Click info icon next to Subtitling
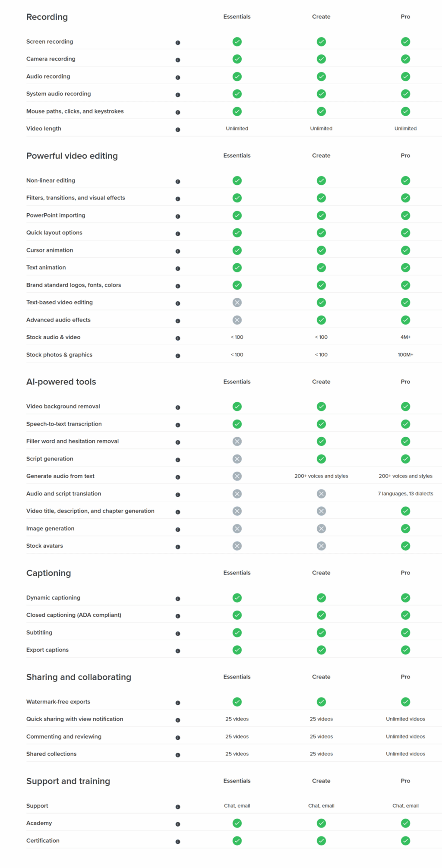442x868 pixels. [x=178, y=634]
